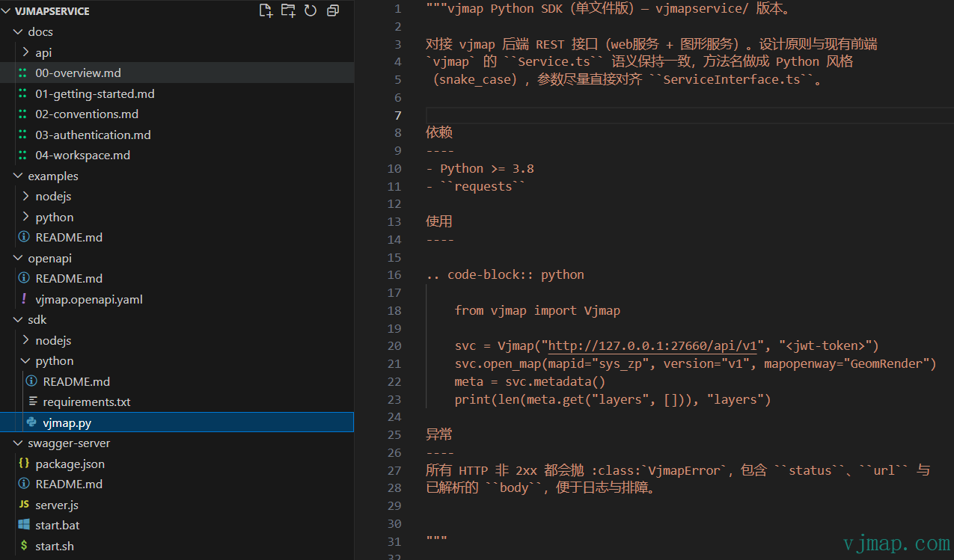Click the New File icon in explorer header
The height and width of the screenshot is (560, 954).
tap(266, 10)
